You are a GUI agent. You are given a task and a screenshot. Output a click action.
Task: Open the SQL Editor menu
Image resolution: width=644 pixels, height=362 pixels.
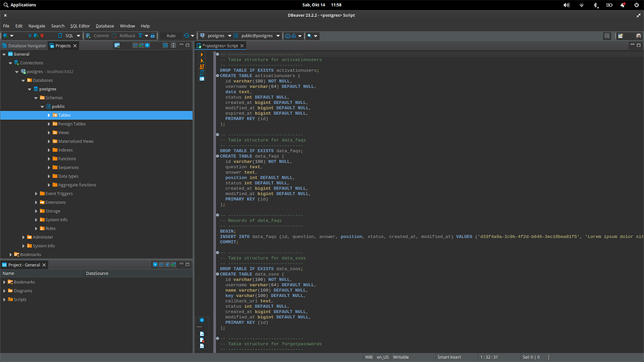point(79,26)
